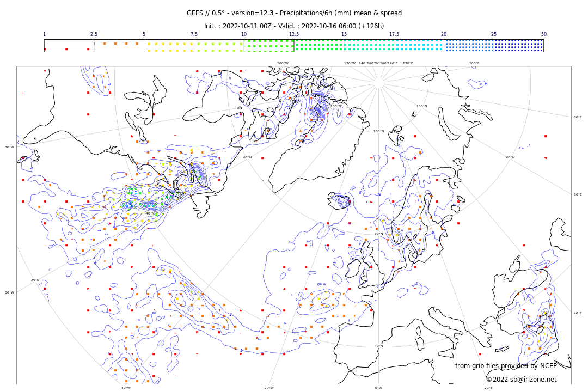The height and width of the screenshot is (391, 588).
Task: Click legend value label 25
Action: [x=494, y=34]
